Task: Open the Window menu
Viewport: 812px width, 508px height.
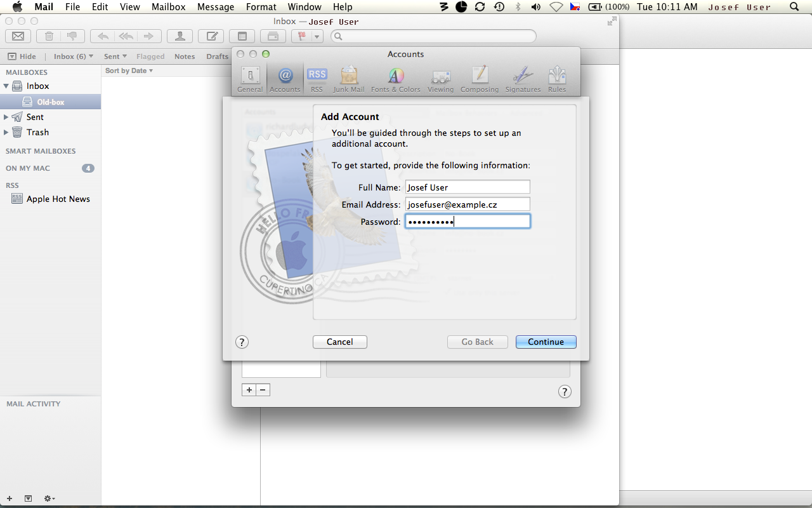Action: click(304, 7)
